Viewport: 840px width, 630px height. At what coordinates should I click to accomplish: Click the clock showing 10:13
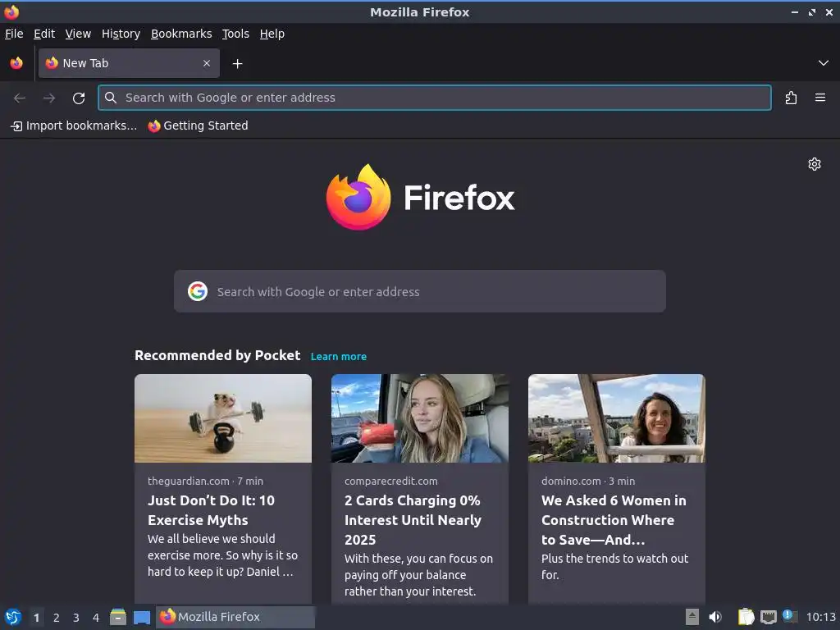(x=820, y=617)
